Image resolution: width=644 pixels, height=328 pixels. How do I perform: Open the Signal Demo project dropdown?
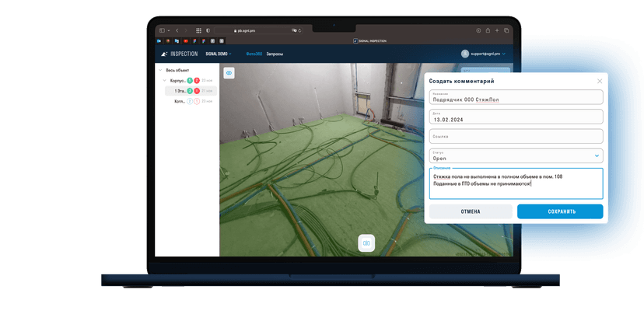pyautogui.click(x=219, y=54)
